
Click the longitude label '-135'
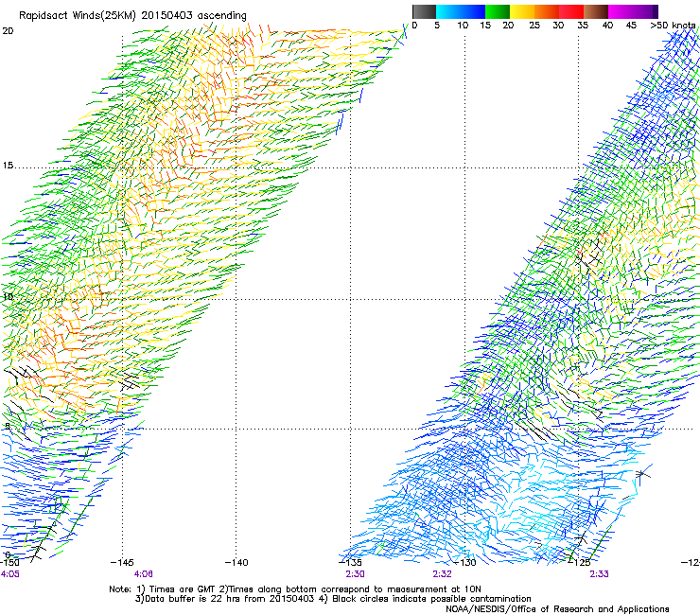350,562
